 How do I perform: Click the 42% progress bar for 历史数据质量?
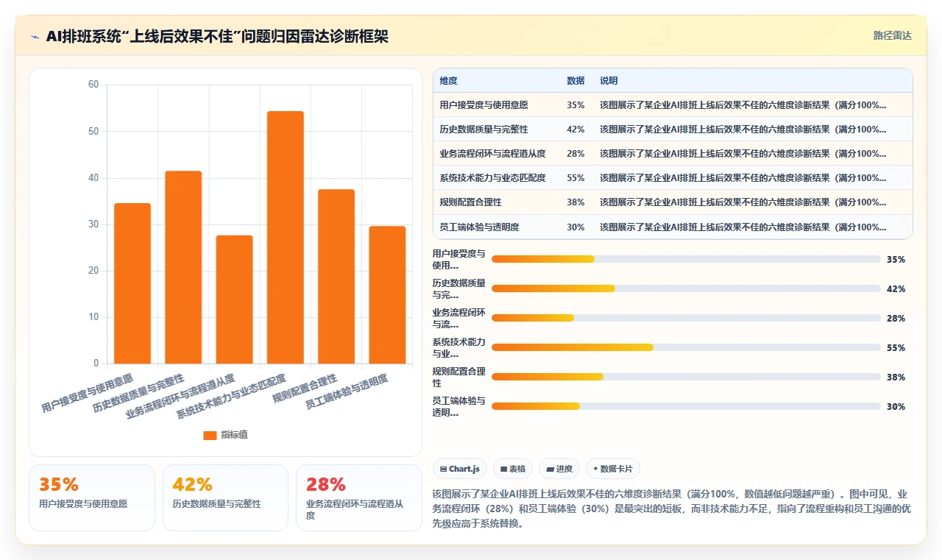coord(686,288)
